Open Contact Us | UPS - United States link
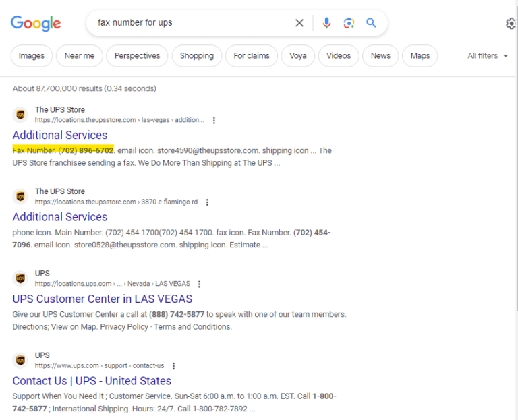This screenshot has width=518, height=420. tap(92, 381)
